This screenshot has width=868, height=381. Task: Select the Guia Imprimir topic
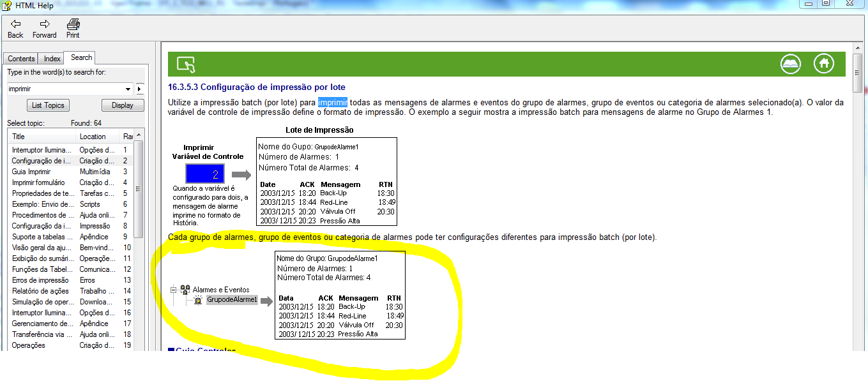(x=31, y=172)
